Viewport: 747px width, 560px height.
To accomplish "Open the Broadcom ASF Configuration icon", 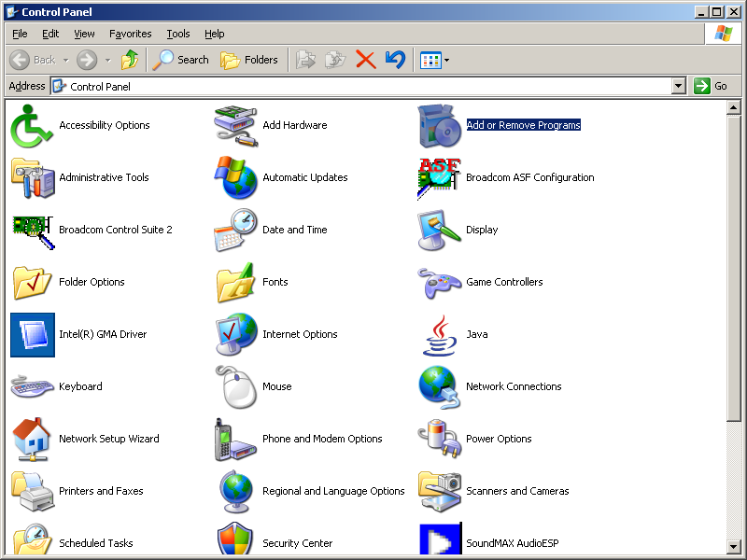I will (x=439, y=177).
